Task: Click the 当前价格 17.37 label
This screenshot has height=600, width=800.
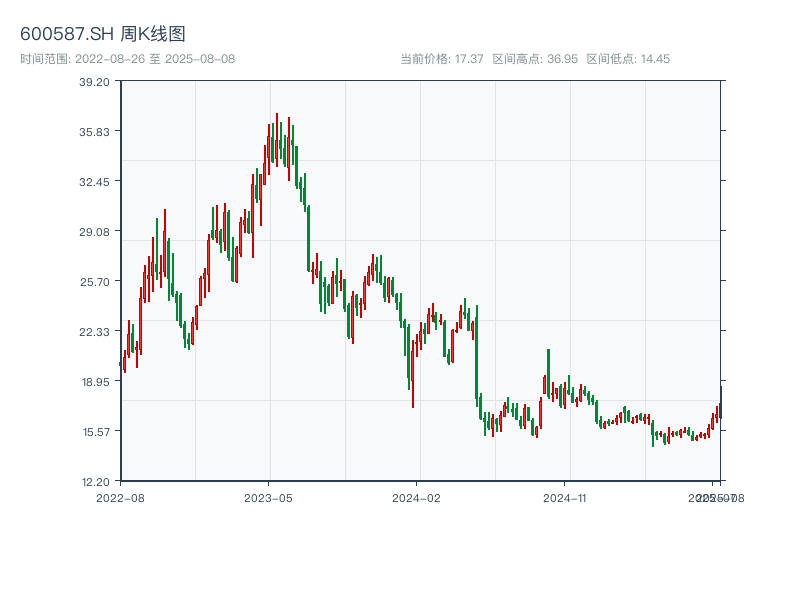Action: [441, 59]
